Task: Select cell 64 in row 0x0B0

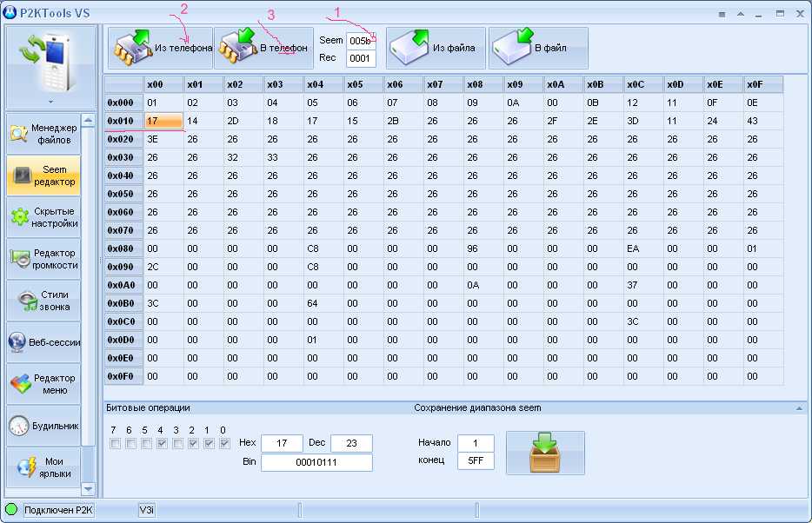Action: coord(323,303)
